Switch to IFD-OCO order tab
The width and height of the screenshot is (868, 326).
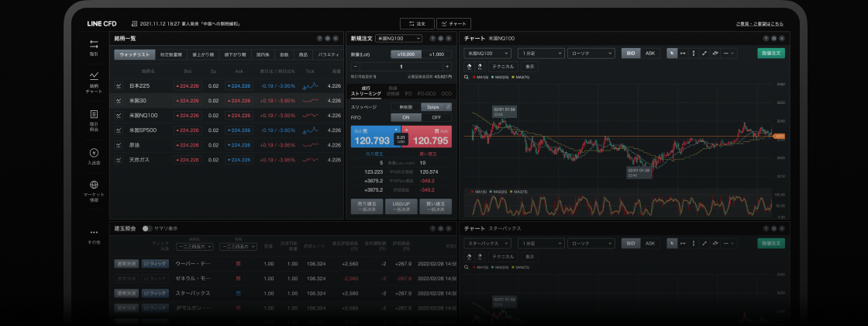tap(426, 94)
